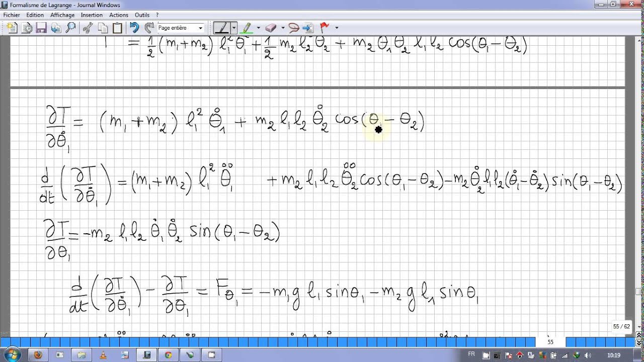Open the Affichage menu

(62, 15)
